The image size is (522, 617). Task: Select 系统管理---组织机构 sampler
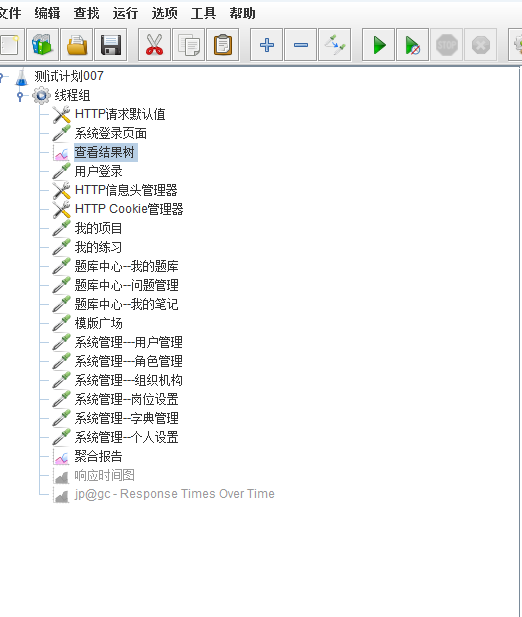128,380
